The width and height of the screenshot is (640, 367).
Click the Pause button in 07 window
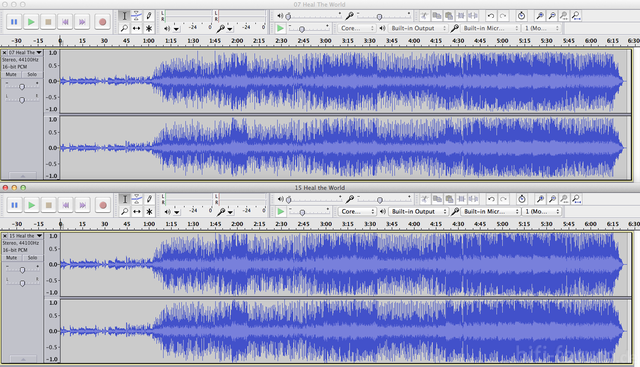[x=14, y=22]
